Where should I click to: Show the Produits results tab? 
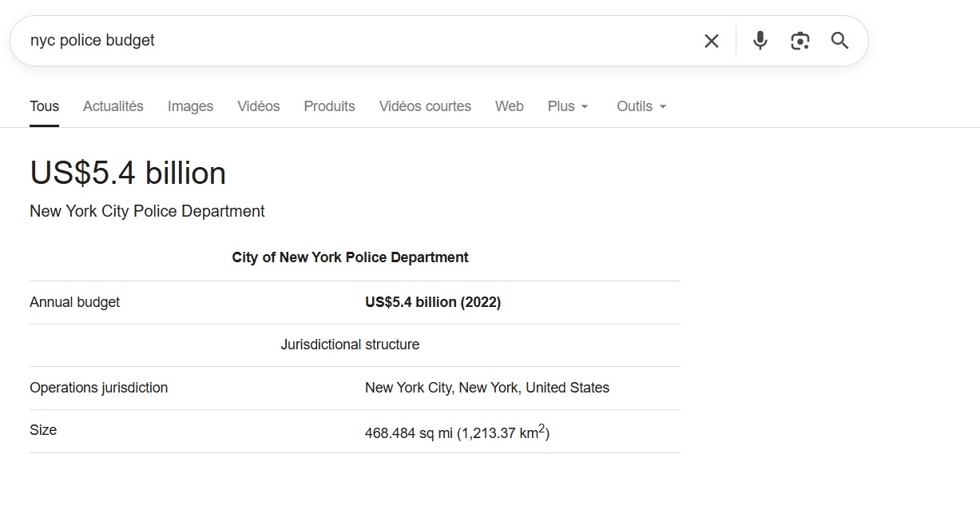pyautogui.click(x=329, y=106)
